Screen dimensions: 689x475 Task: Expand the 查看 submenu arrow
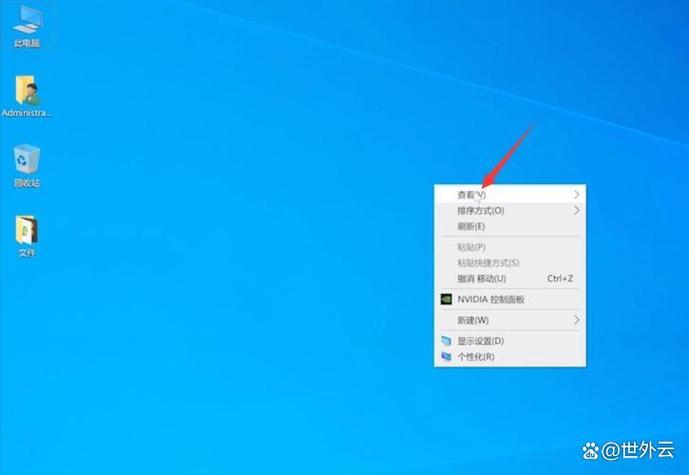[576, 194]
